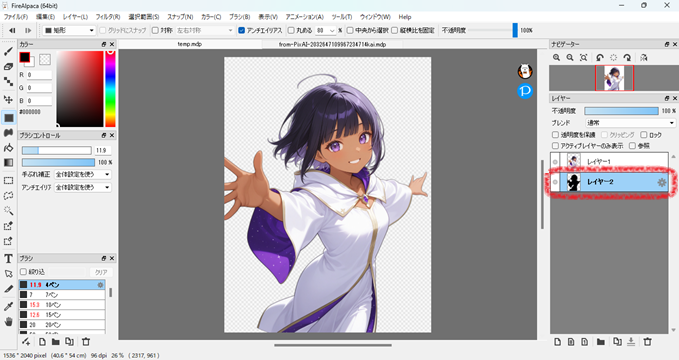Select the Magic Wand tool

8,211
